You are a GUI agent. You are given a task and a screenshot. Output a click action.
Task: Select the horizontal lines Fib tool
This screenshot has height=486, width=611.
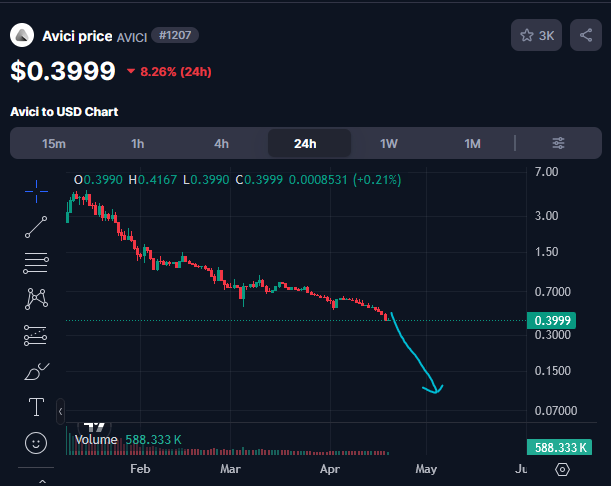(x=36, y=263)
